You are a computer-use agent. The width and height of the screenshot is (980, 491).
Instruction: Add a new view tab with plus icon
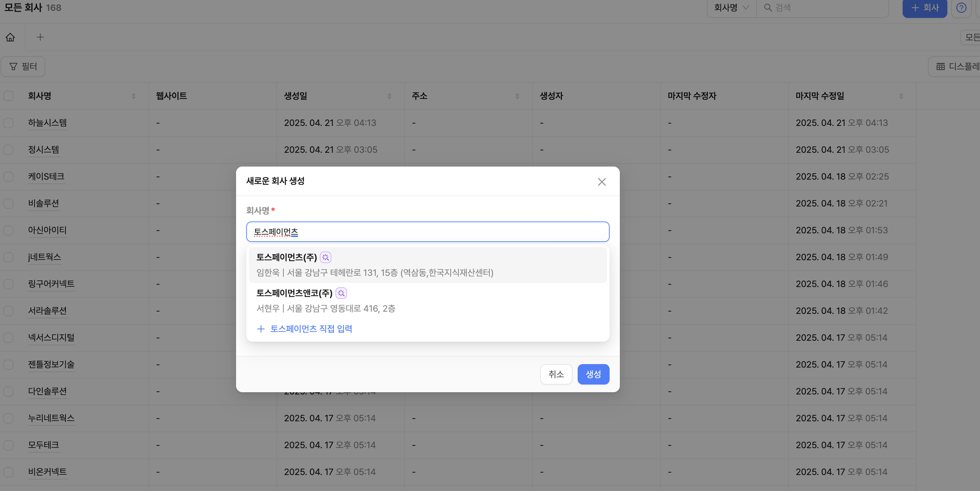(40, 37)
